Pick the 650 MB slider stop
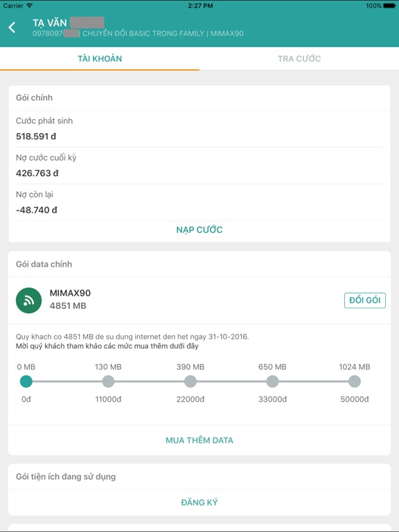Screen dimensions: 399x532 (272, 382)
